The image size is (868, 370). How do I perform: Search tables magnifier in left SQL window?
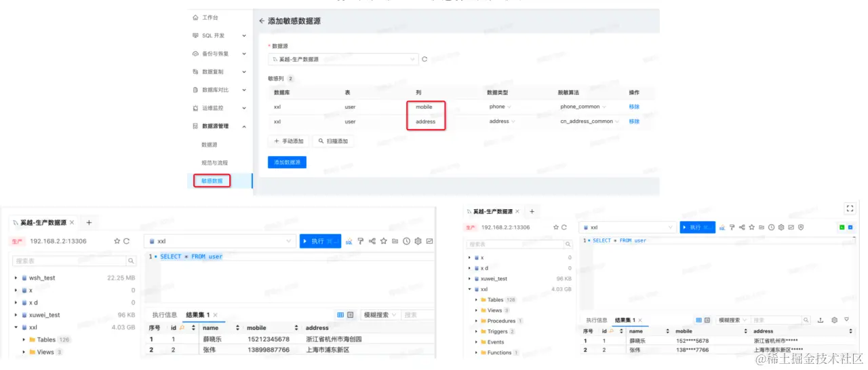pyautogui.click(x=131, y=261)
